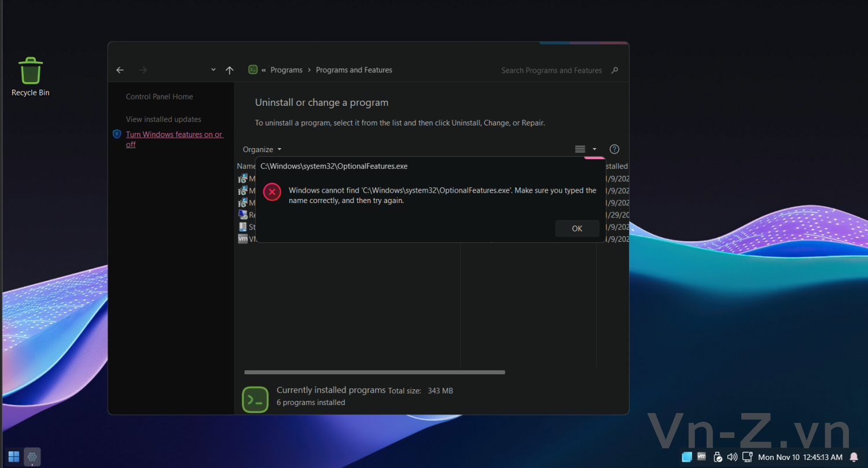Click Programs and Features breadcrumb
868x468 pixels.
354,70
